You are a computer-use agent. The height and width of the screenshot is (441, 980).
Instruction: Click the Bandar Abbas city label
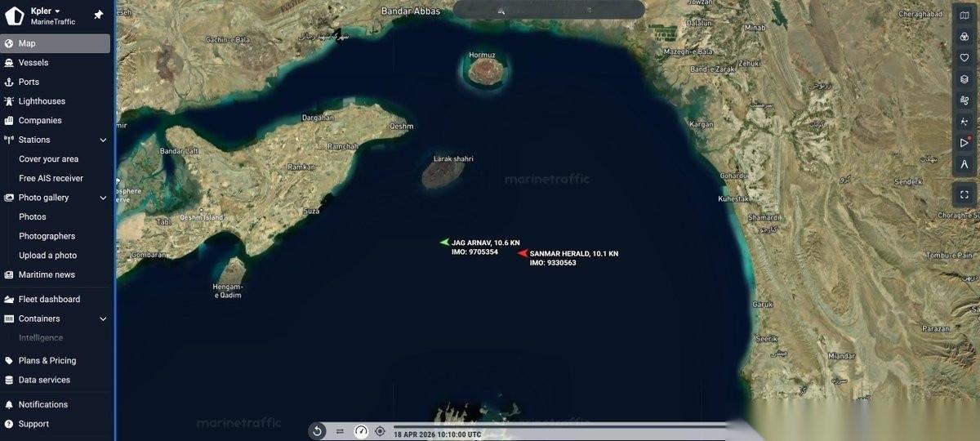(411, 11)
